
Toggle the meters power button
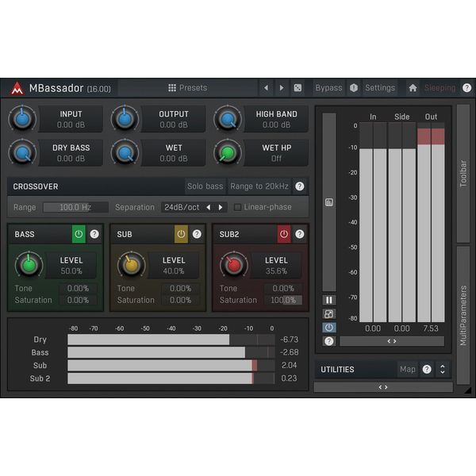(328, 328)
